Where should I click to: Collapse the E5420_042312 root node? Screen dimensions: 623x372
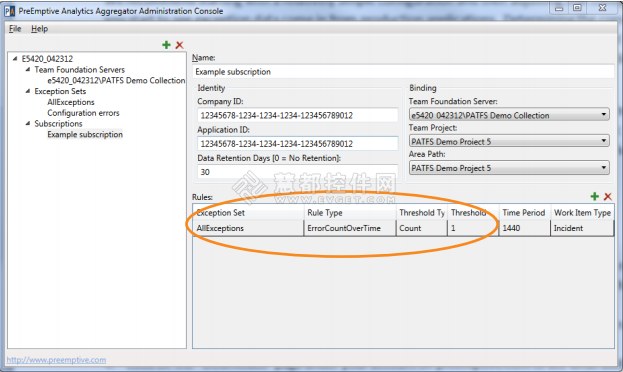[x=15, y=58]
